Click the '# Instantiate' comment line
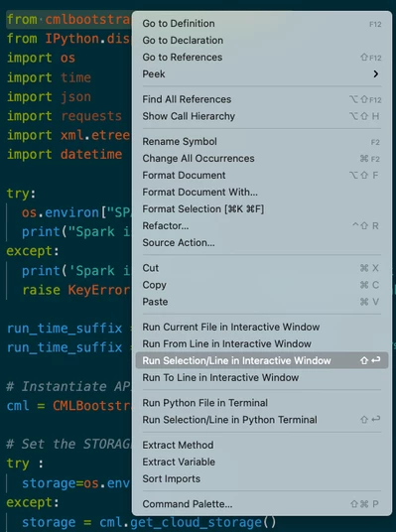The width and height of the screenshot is (396, 532). pos(68,386)
